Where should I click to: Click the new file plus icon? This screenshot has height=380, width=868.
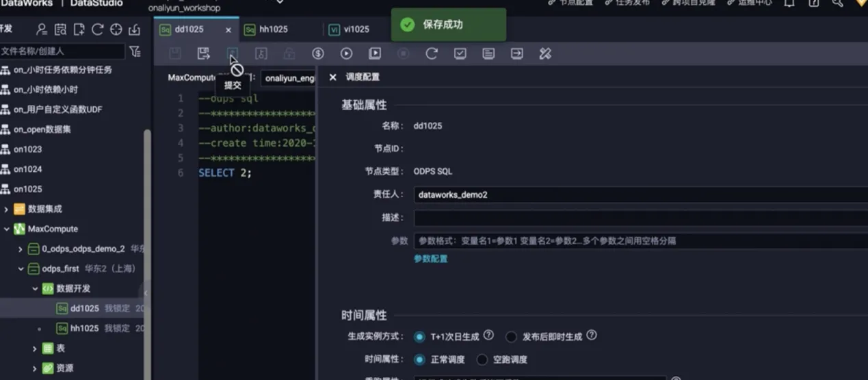(79, 29)
